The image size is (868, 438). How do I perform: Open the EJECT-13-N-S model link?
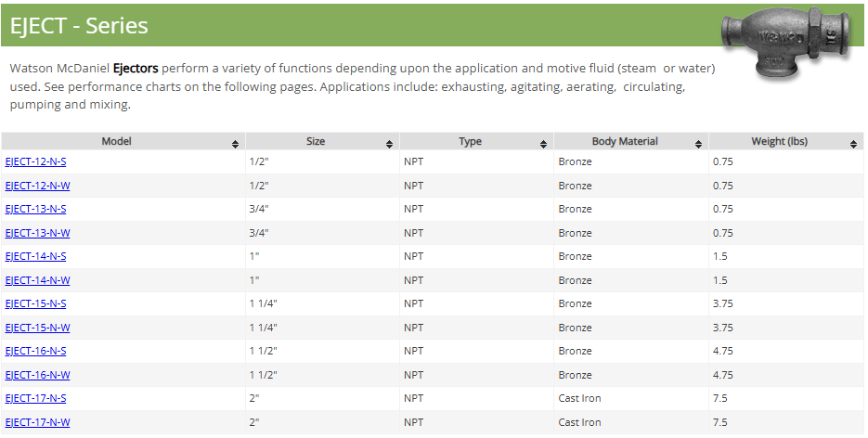pyautogui.click(x=35, y=210)
